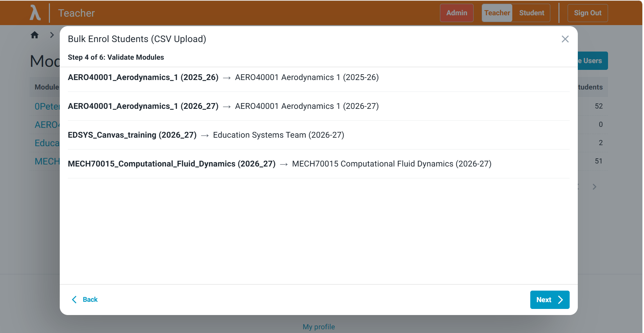This screenshot has height=333, width=644.
Task: Open the My profile link
Action: [x=319, y=327]
